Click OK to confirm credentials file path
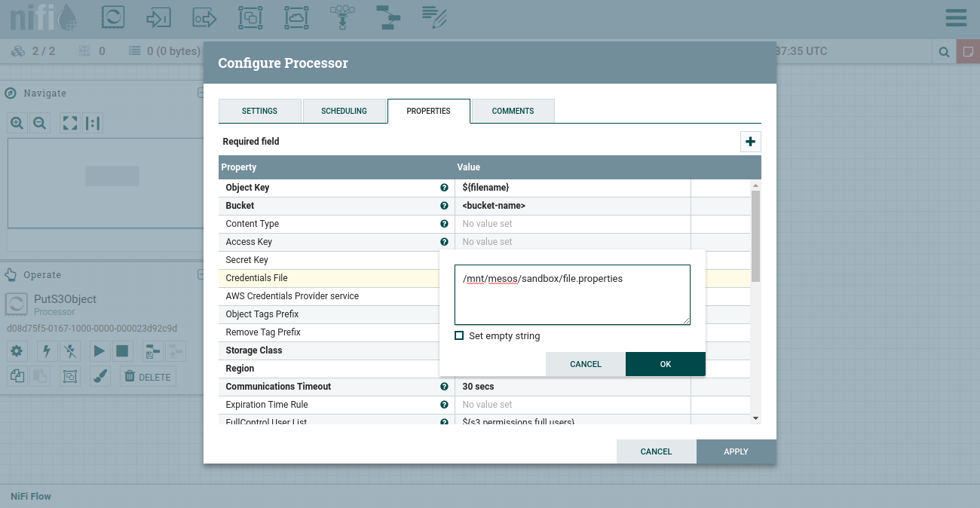Viewport: 980px width, 508px height. click(x=666, y=364)
